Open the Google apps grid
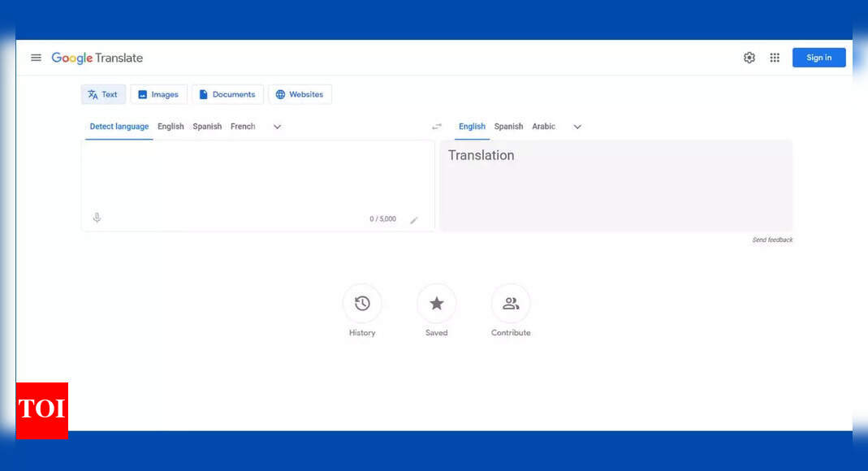This screenshot has width=868, height=471. pos(775,58)
